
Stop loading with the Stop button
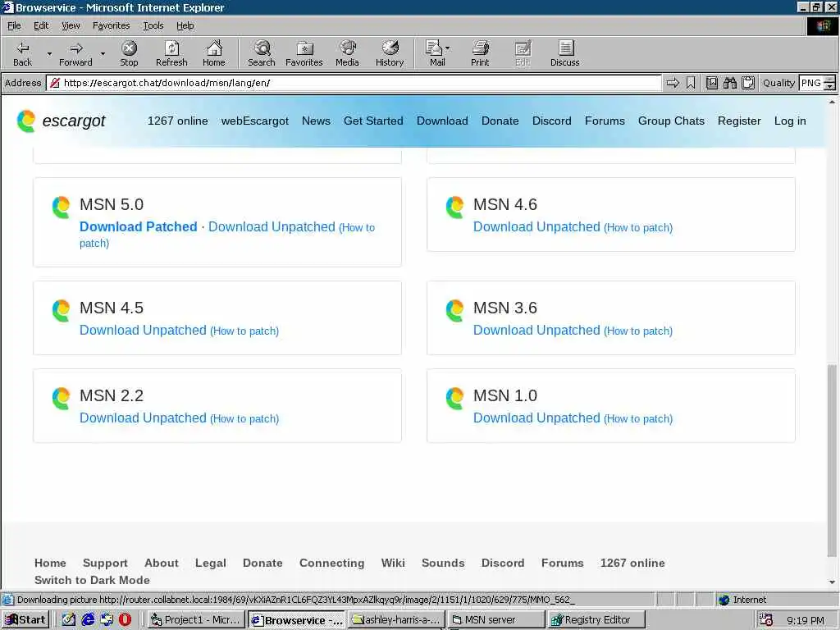coord(129,53)
